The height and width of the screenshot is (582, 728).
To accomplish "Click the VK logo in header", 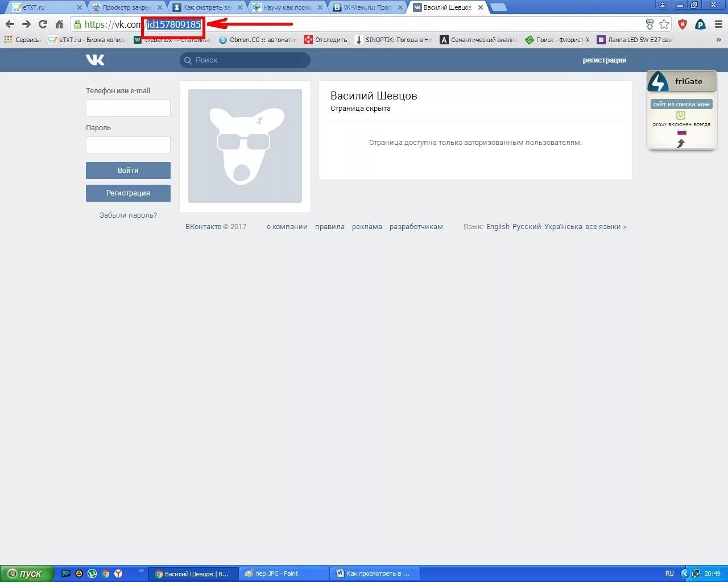I will pyautogui.click(x=95, y=60).
